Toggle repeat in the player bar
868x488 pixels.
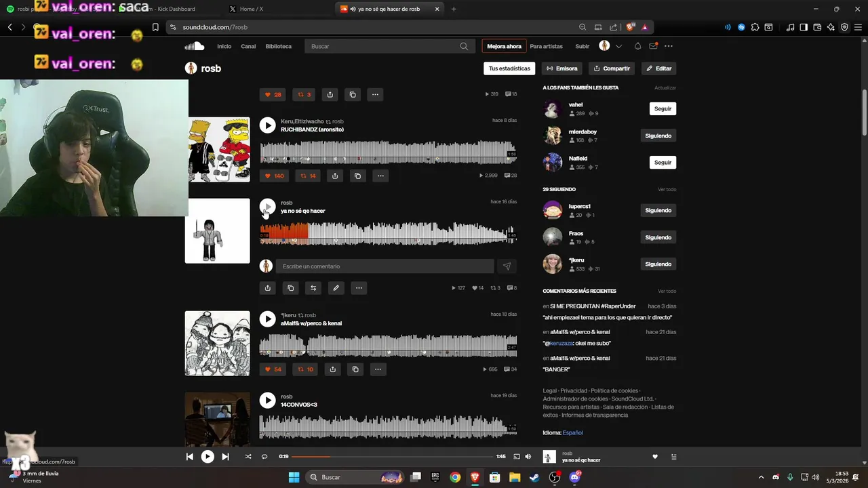264,457
